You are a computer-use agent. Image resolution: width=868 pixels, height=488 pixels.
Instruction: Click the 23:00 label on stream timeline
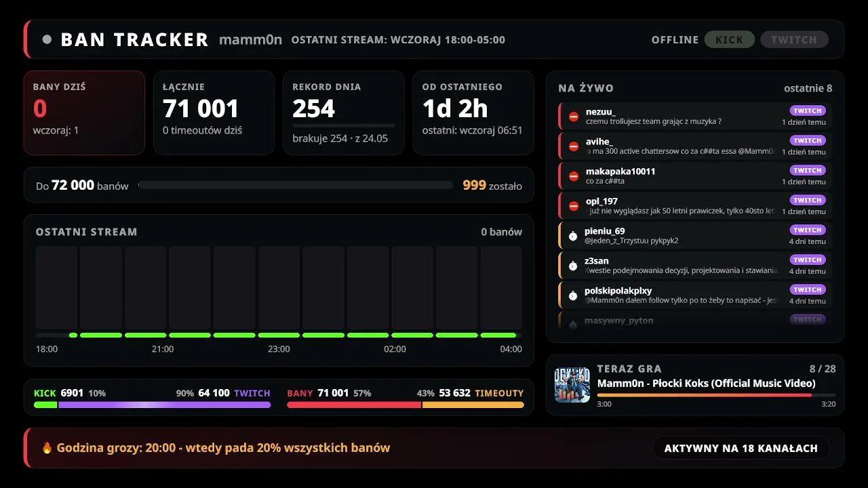pyautogui.click(x=279, y=349)
